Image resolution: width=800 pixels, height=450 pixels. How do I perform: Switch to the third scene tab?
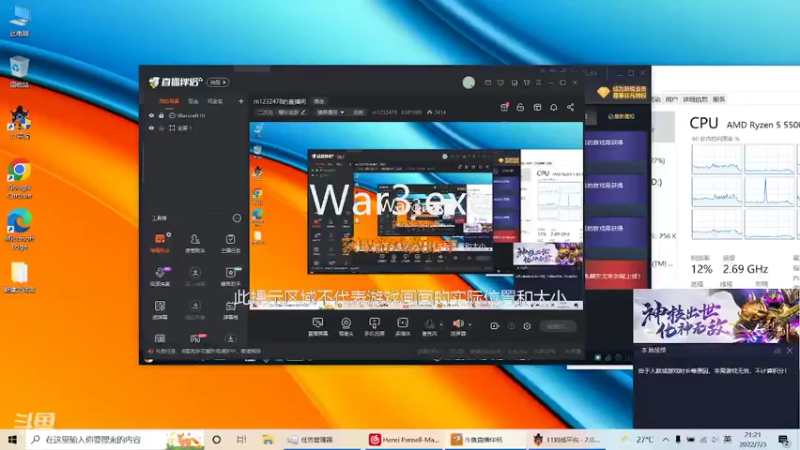click(215, 102)
